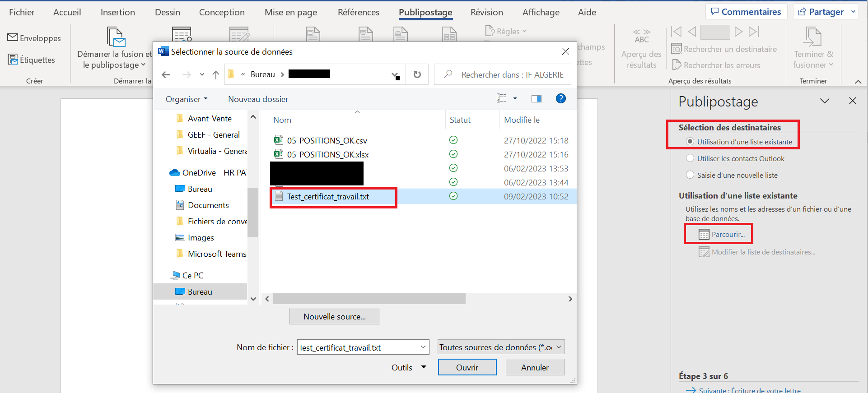Open the Outils dropdown
The width and height of the screenshot is (868, 393).
tap(408, 367)
